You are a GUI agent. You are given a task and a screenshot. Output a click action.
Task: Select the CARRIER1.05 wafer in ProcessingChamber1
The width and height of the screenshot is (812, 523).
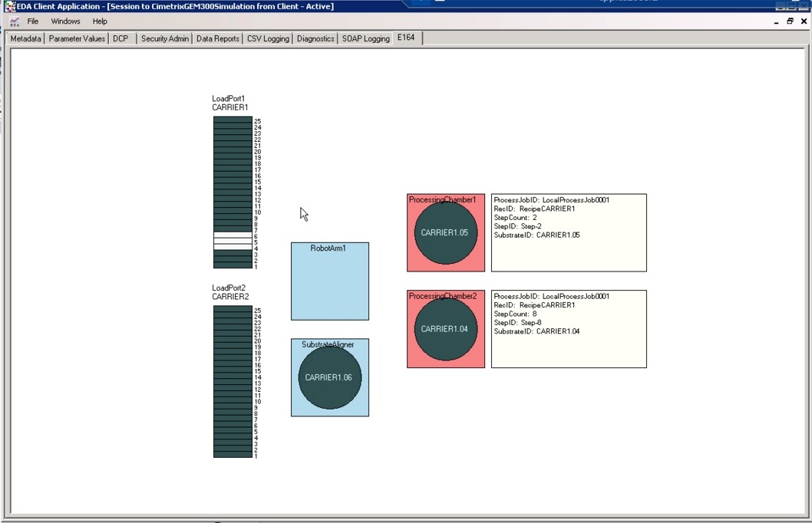tap(445, 232)
